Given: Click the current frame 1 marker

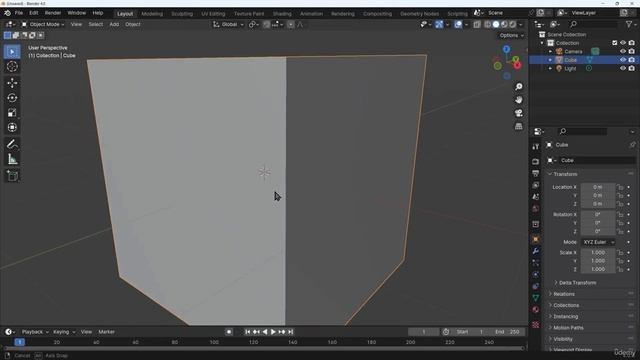Looking at the screenshot, I should pos(19,342).
